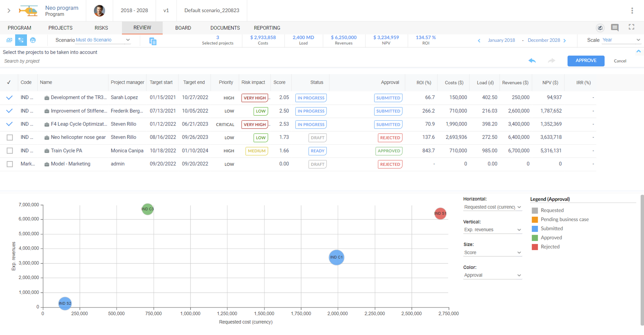The image size is (644, 335).
Task: Switch to the money view icon
Action: (x=9, y=40)
